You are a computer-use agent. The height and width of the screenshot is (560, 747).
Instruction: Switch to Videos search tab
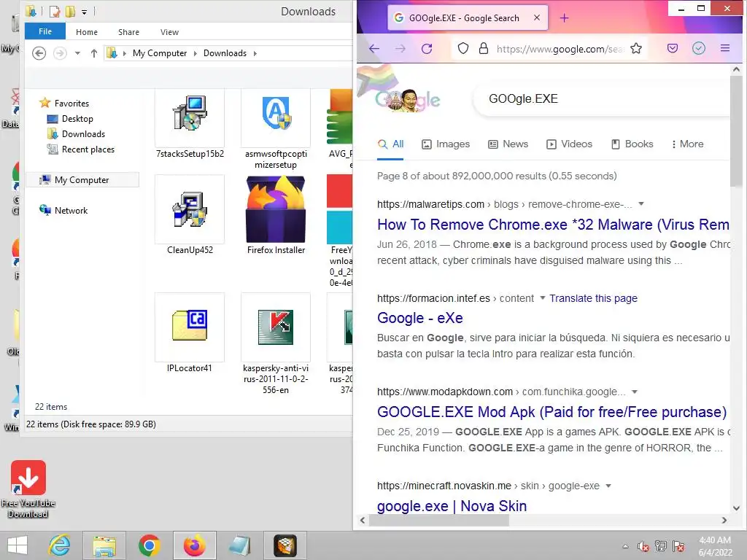[x=569, y=144]
